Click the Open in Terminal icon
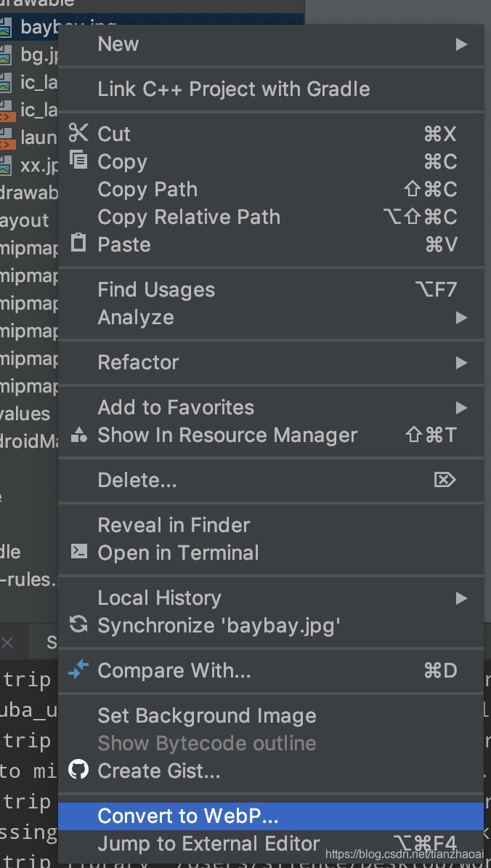Viewport: 491px width, 868px height. tap(78, 552)
